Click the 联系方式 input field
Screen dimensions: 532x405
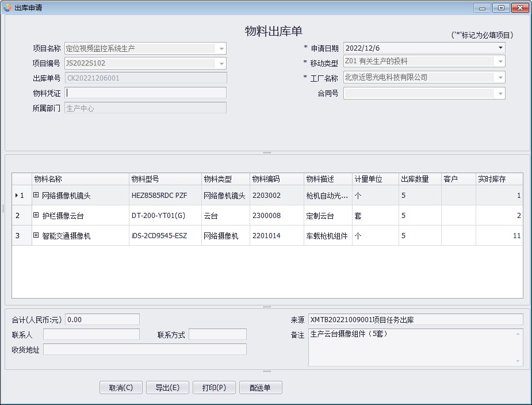(217, 334)
